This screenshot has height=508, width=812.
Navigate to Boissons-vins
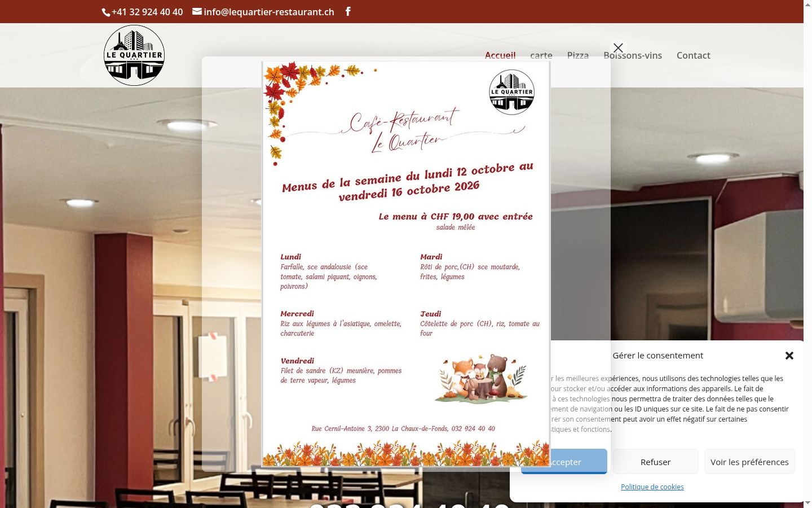[x=633, y=55]
